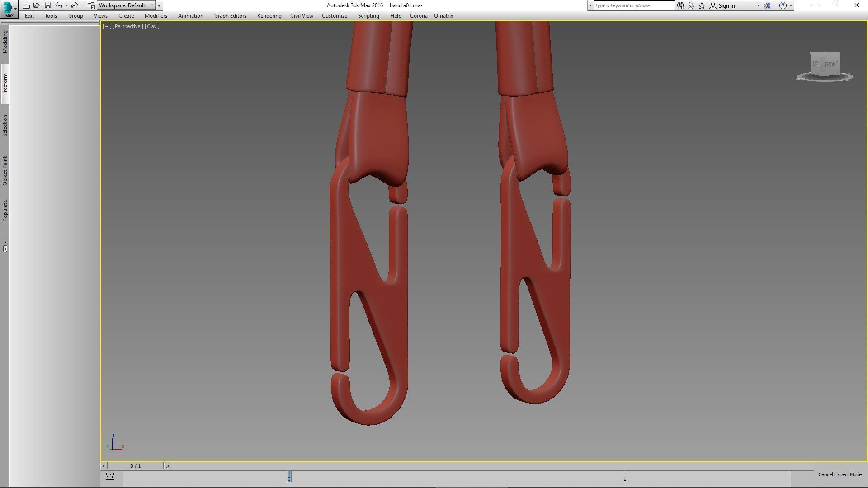
Task: Open the Communication Center satellite icon
Action: tap(691, 5)
